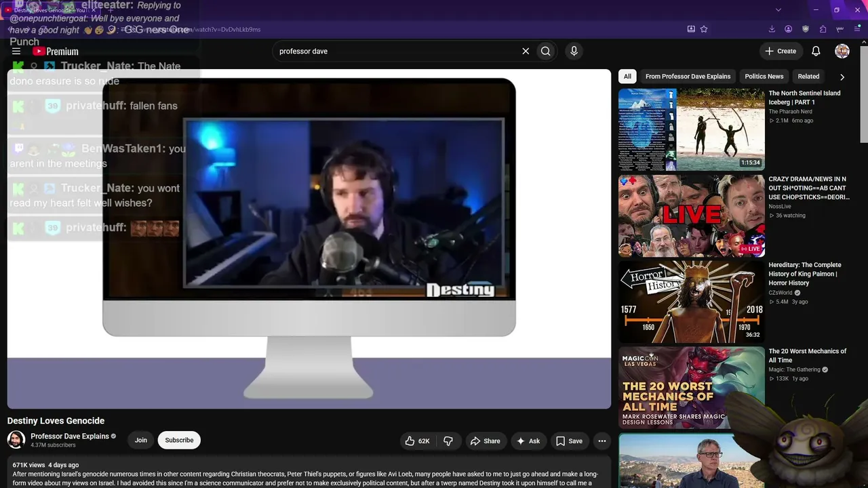Open the NossLive channel name
This screenshot has height=488, width=868.
click(780, 207)
